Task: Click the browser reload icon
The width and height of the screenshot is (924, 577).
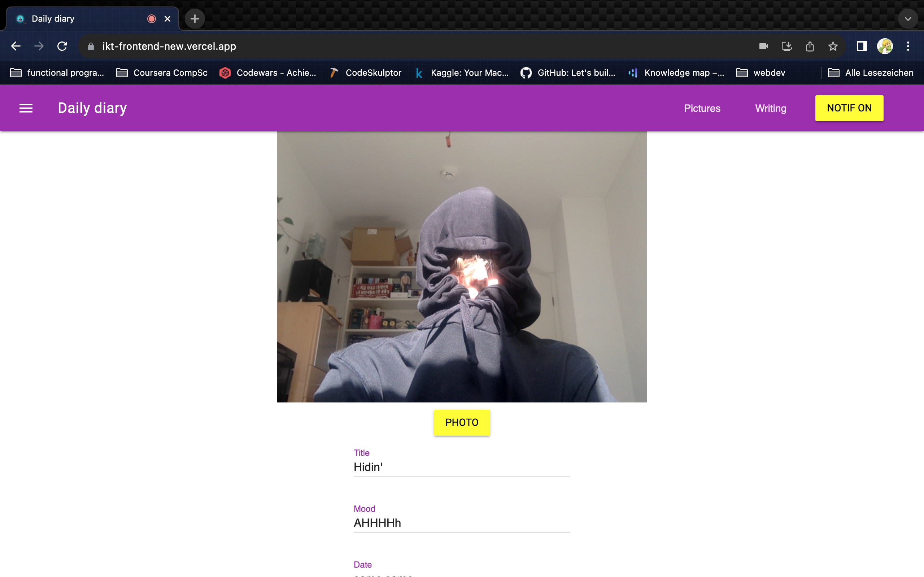Action: point(62,46)
